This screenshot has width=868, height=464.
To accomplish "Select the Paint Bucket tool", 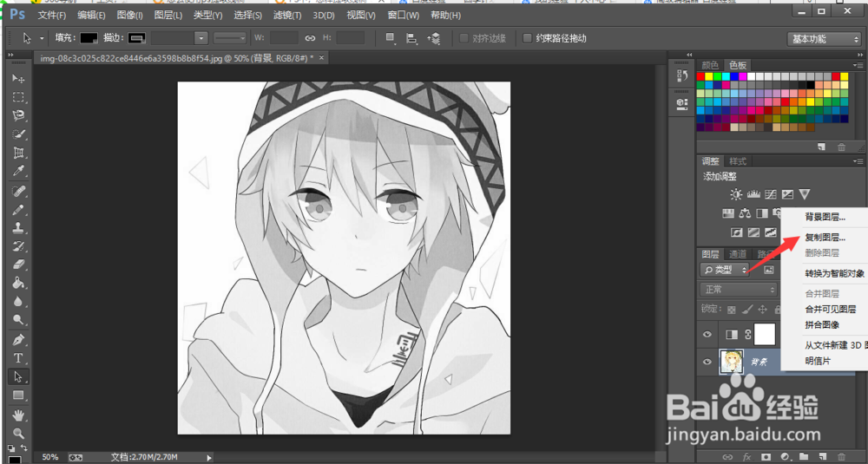I will point(18,283).
